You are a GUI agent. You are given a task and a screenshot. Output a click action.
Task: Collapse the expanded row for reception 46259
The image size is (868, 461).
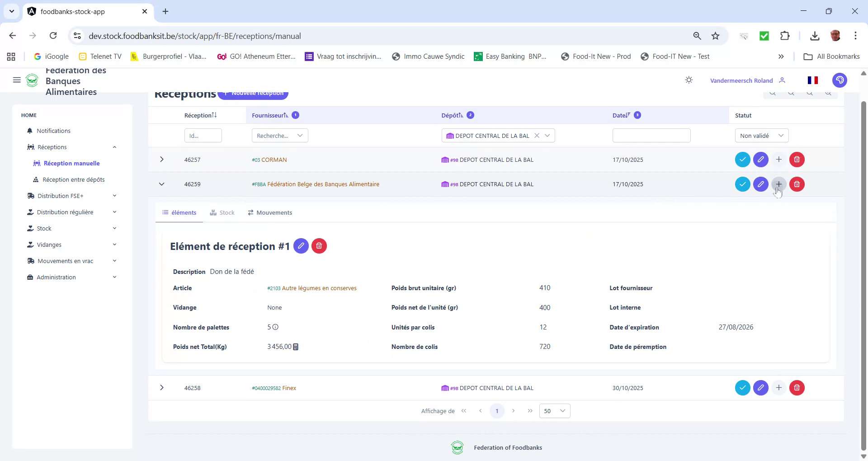161,183
